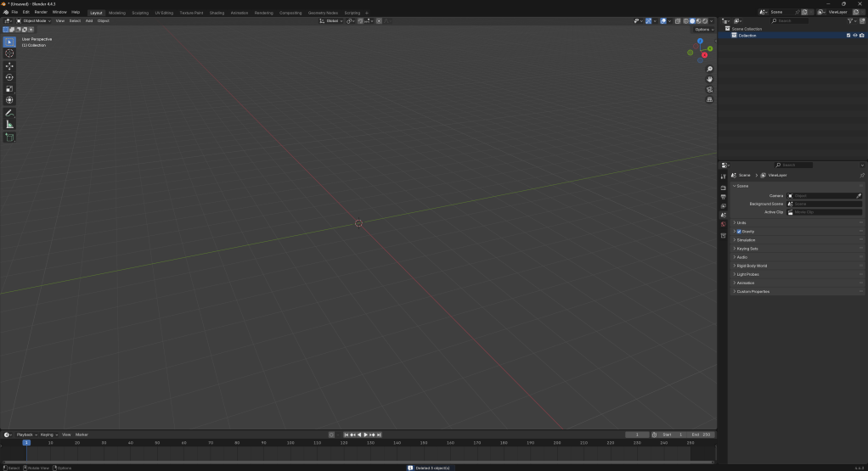
Task: Select the Move tool in the toolbar
Action: (x=9, y=65)
